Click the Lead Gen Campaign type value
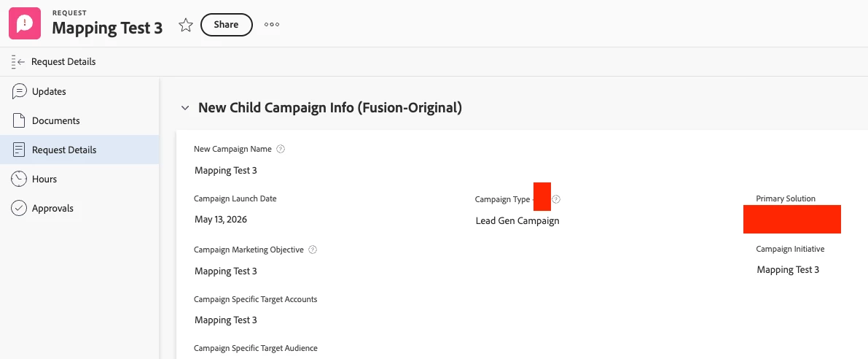Viewport: 868px width, 359px height. [x=517, y=220]
